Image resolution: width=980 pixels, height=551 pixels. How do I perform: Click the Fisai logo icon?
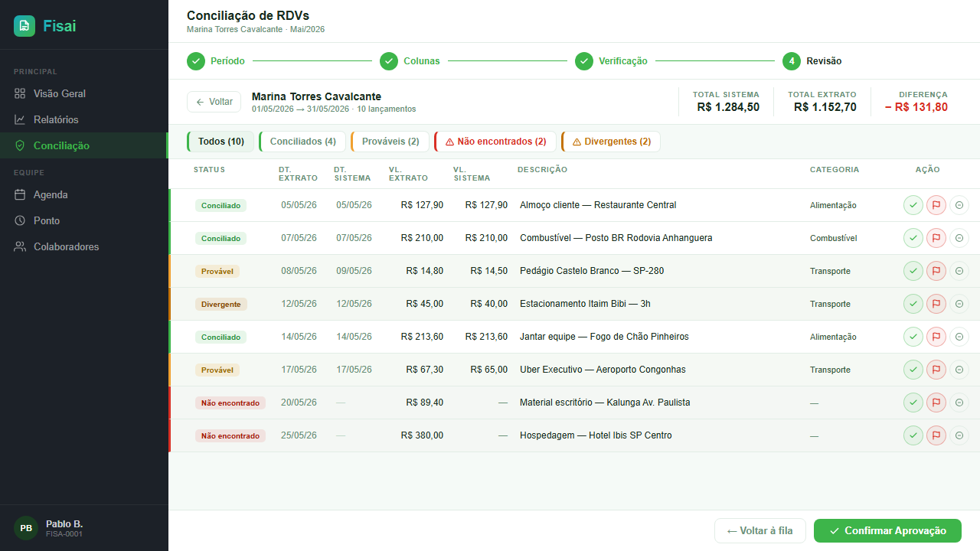click(x=24, y=26)
